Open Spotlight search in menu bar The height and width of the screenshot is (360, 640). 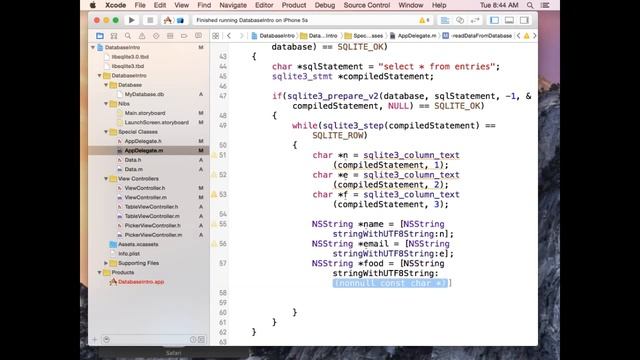point(530,5)
